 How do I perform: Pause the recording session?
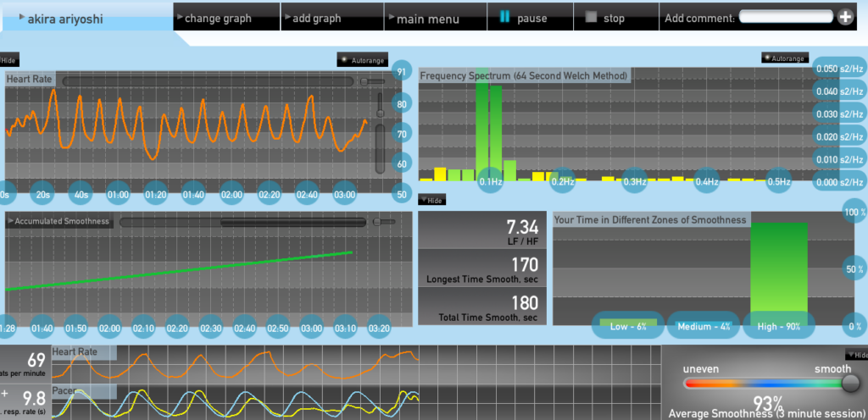[x=523, y=18]
